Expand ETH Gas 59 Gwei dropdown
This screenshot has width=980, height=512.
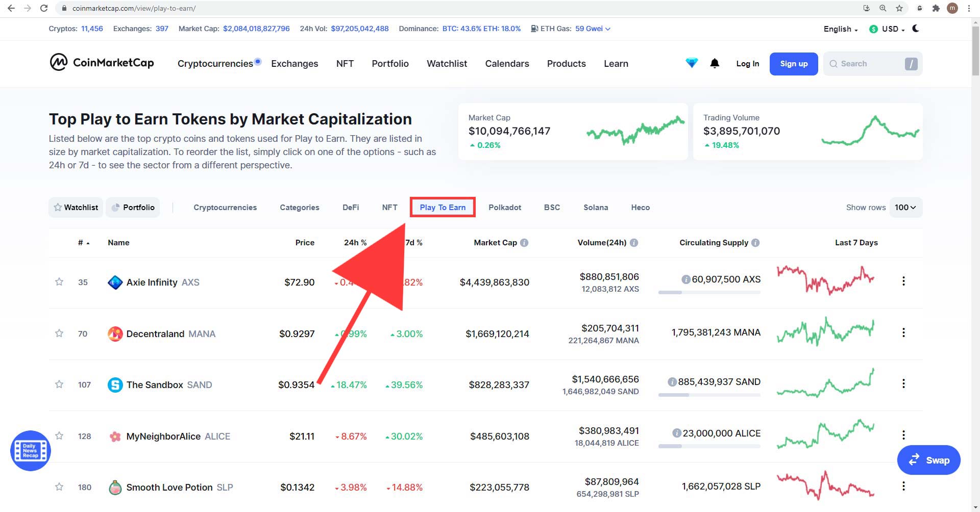tap(593, 29)
